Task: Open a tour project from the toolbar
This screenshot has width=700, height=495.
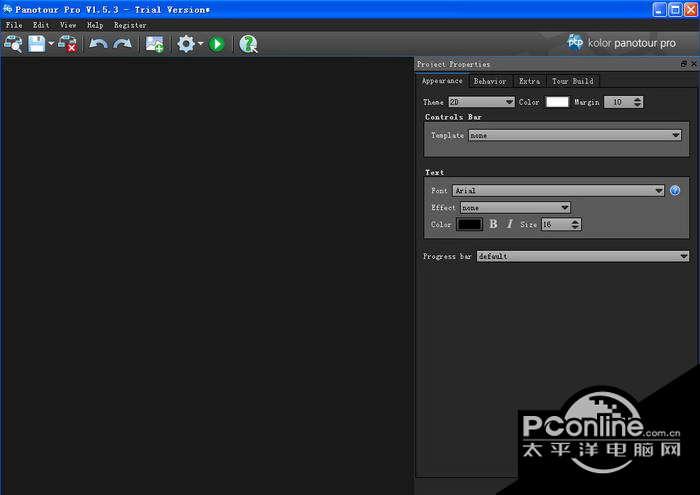Action: 13,44
